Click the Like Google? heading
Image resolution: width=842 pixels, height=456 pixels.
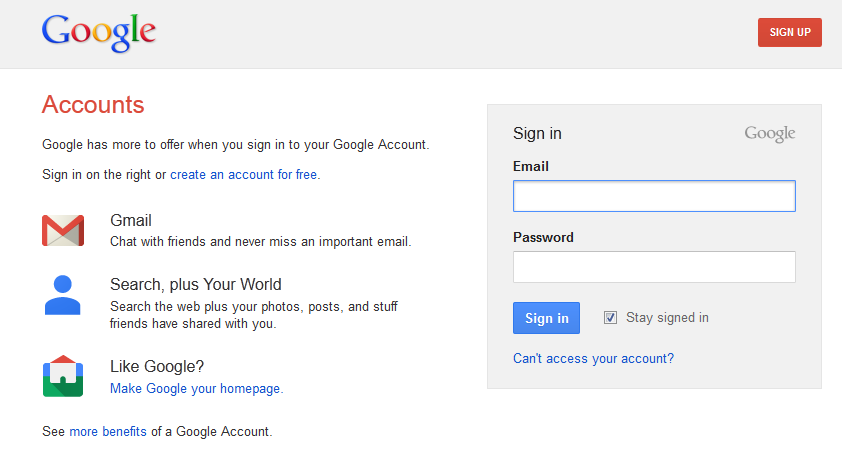point(157,366)
